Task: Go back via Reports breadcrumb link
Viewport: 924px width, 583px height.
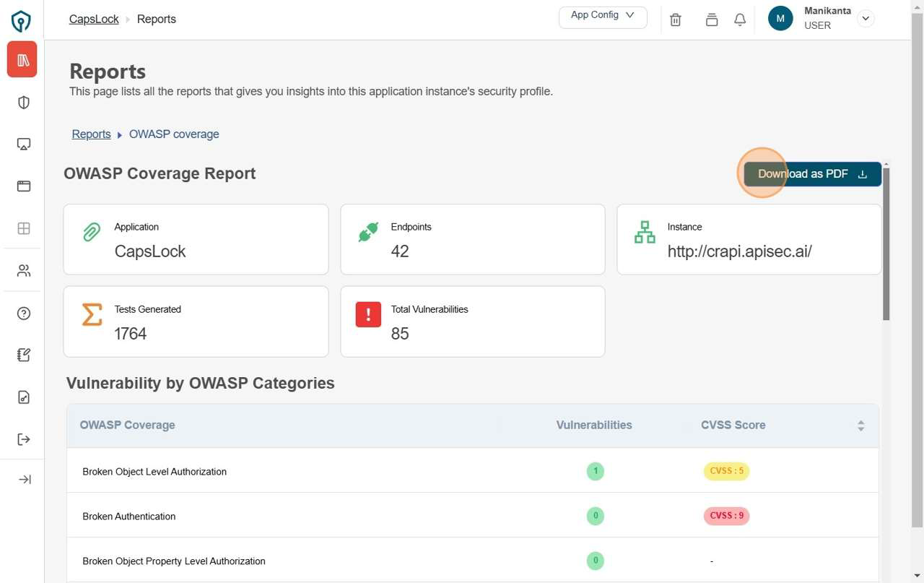Action: click(91, 134)
